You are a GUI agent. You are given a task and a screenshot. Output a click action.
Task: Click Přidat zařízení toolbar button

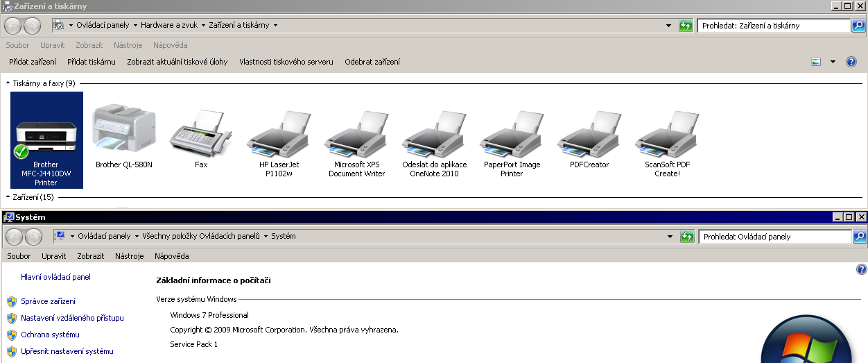(33, 62)
